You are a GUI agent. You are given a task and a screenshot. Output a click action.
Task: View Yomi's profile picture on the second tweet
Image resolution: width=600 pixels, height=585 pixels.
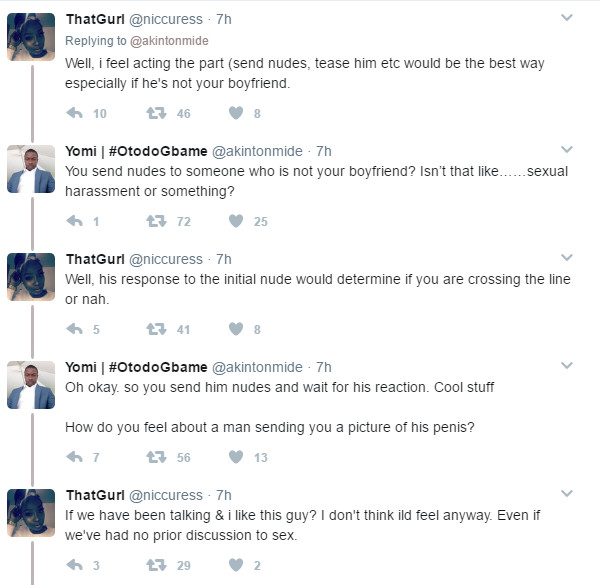pos(31,169)
